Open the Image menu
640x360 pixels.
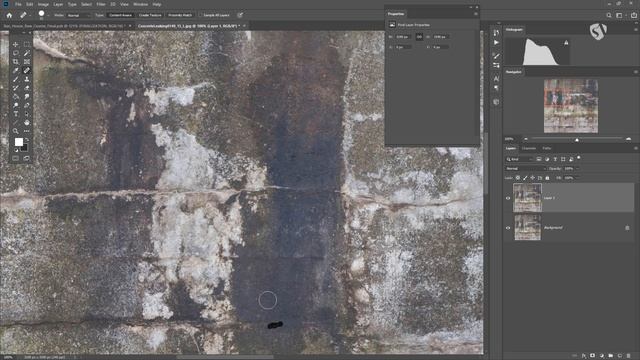43,4
